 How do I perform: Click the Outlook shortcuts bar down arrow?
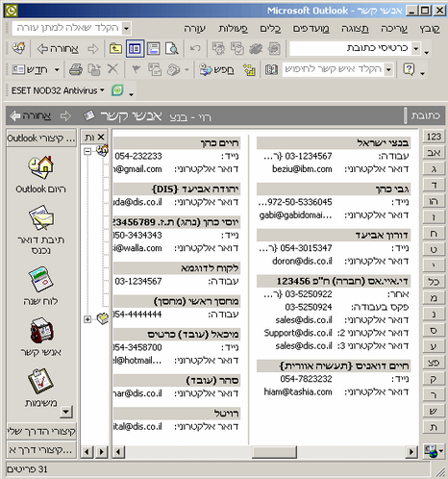point(66,412)
